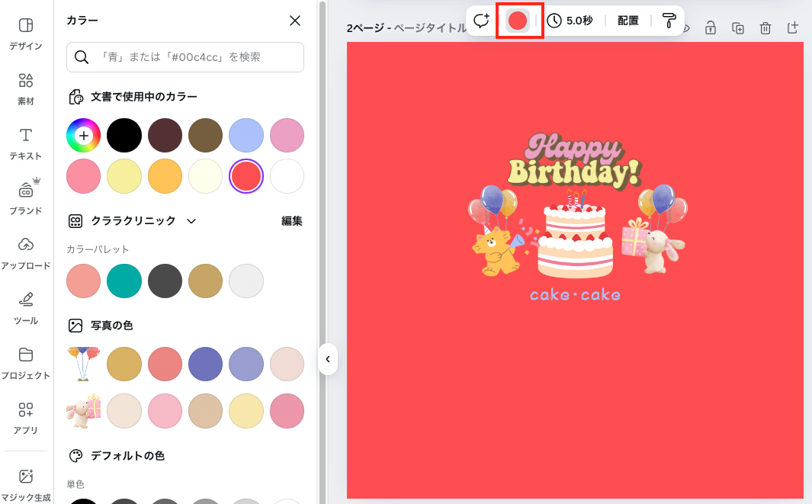Select the black document color swatch
812x504 pixels.
pos(124,135)
